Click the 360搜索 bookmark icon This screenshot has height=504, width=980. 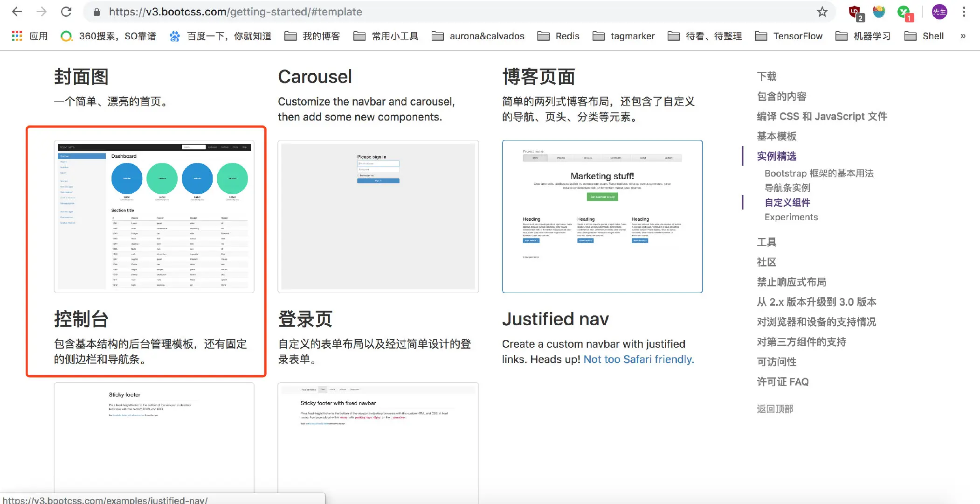click(x=66, y=36)
